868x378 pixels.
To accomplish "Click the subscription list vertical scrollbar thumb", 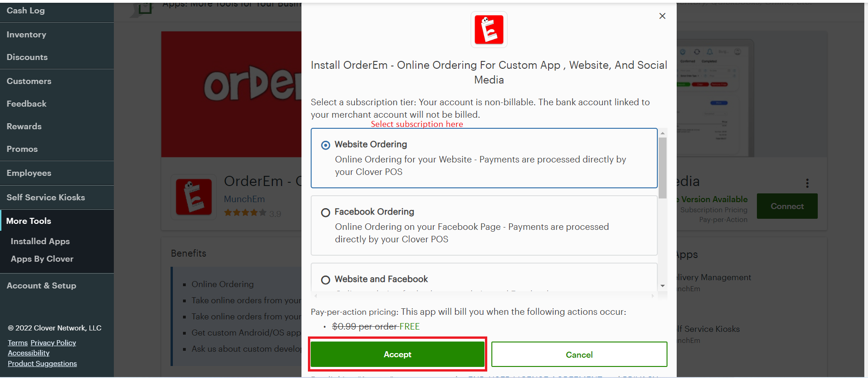I will [x=662, y=167].
